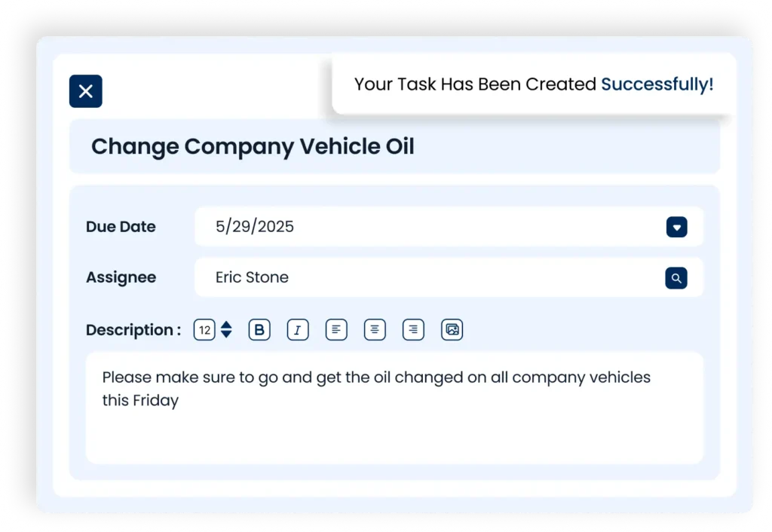Align description text to the right
The height and width of the screenshot is (532, 772).
(413, 330)
